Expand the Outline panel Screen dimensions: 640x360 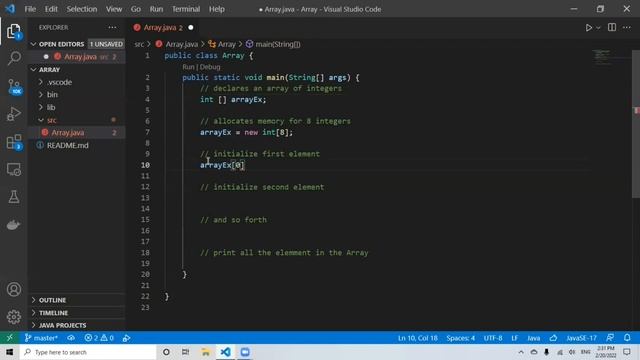52,300
